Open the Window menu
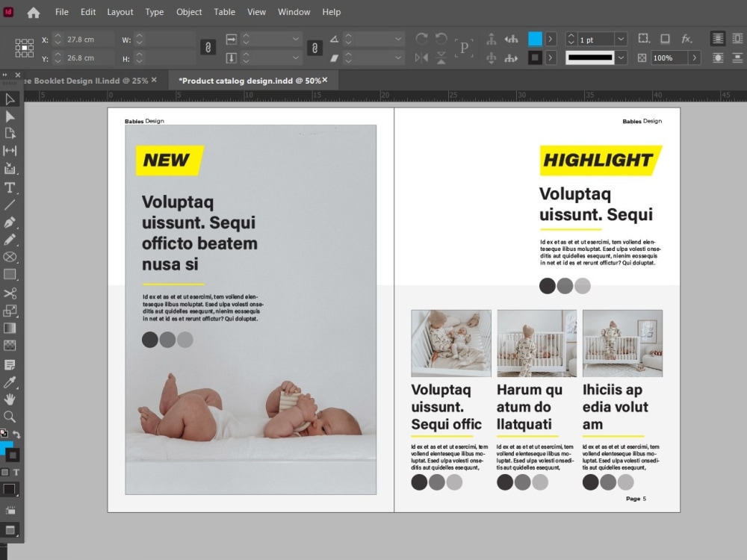The image size is (747, 560). [x=294, y=12]
